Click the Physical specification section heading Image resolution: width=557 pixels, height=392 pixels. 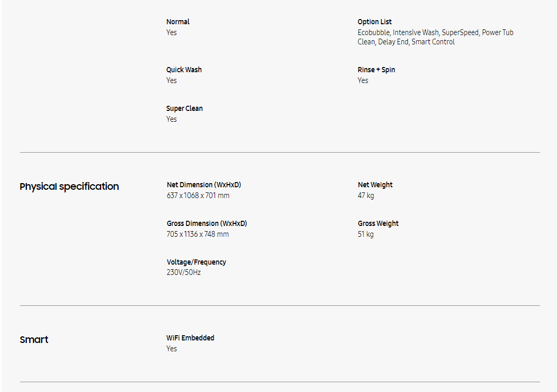point(69,187)
